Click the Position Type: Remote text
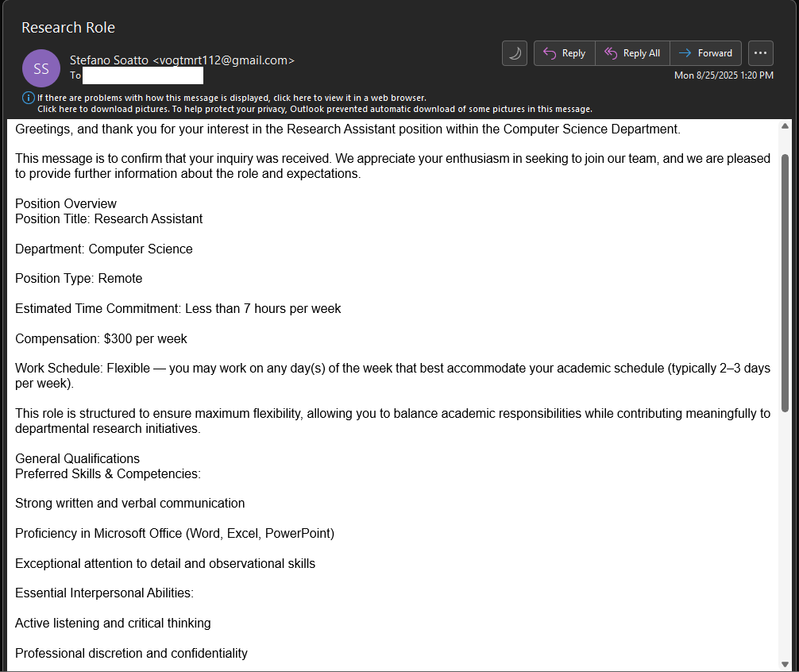The height and width of the screenshot is (672, 799). coord(79,279)
